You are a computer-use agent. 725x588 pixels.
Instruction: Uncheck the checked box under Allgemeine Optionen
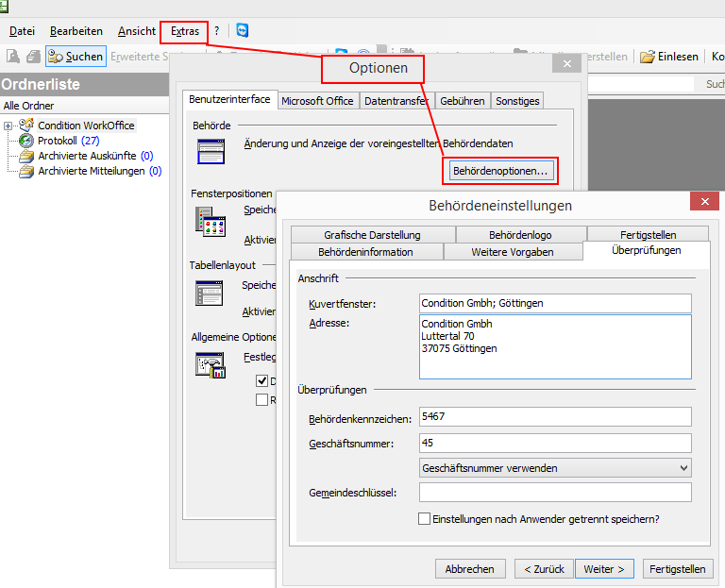[262, 380]
